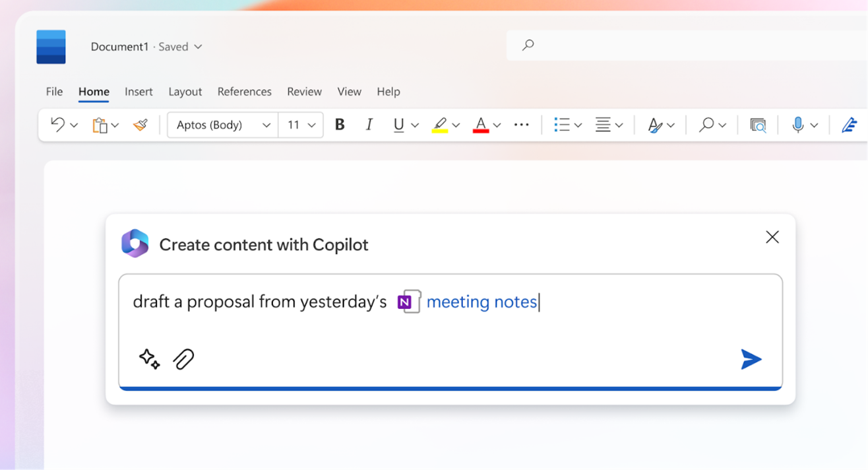Send the prompt with arrow button
This screenshot has height=470, width=868.
pyautogui.click(x=751, y=359)
